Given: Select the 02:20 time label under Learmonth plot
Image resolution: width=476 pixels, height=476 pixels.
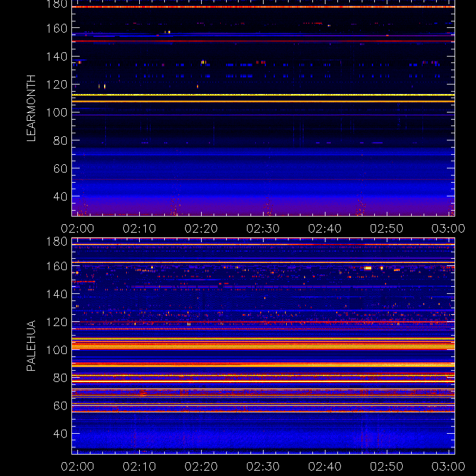Looking at the screenshot, I should click(x=201, y=228).
